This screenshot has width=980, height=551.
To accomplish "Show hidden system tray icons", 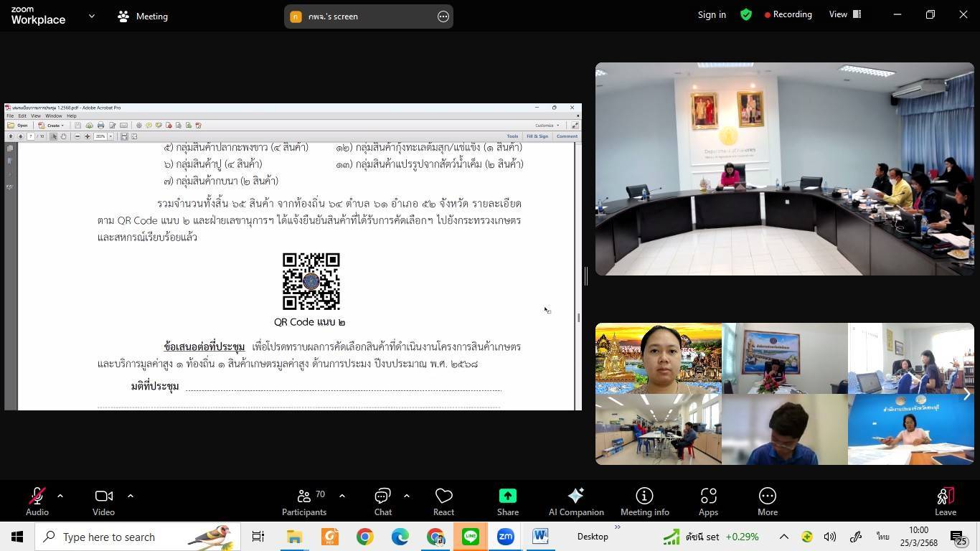I will click(783, 537).
